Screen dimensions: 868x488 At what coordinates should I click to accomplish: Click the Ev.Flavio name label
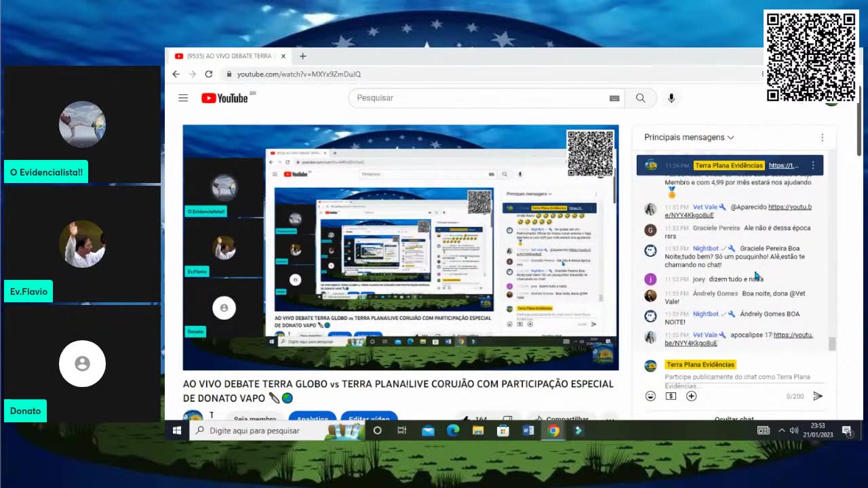[x=28, y=291]
